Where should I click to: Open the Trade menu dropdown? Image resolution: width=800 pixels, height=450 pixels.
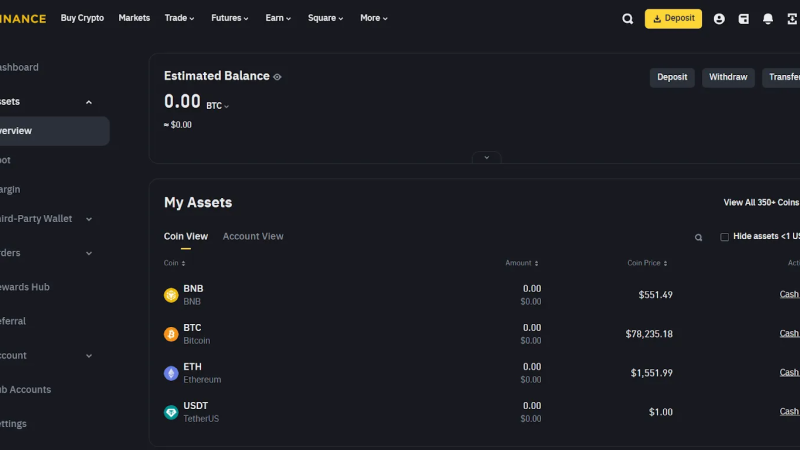179,18
